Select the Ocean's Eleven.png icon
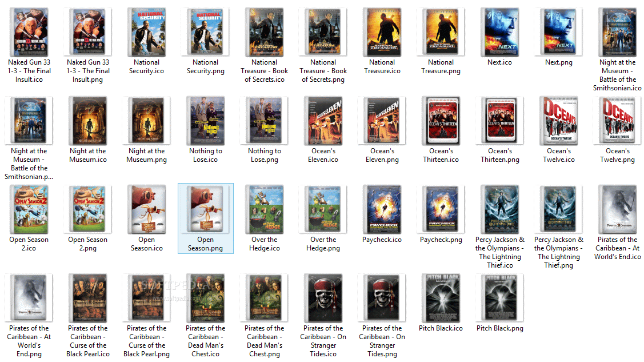 pos(382,121)
